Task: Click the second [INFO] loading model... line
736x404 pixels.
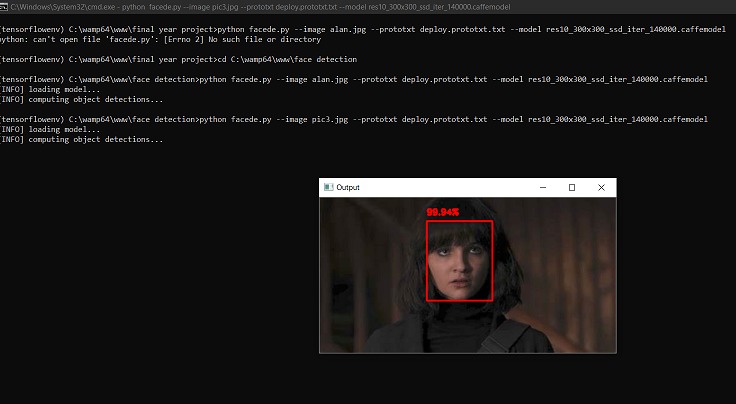Action: [50, 130]
